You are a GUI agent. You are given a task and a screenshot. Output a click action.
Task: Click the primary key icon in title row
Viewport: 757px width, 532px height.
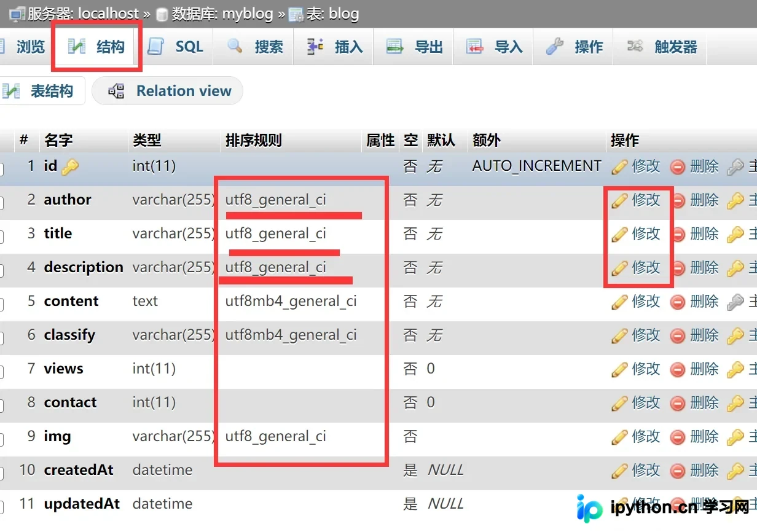pos(735,234)
